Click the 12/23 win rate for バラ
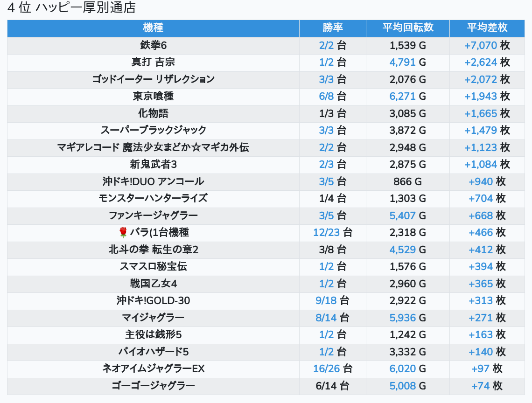The height and width of the screenshot is (403, 532). coord(327,232)
